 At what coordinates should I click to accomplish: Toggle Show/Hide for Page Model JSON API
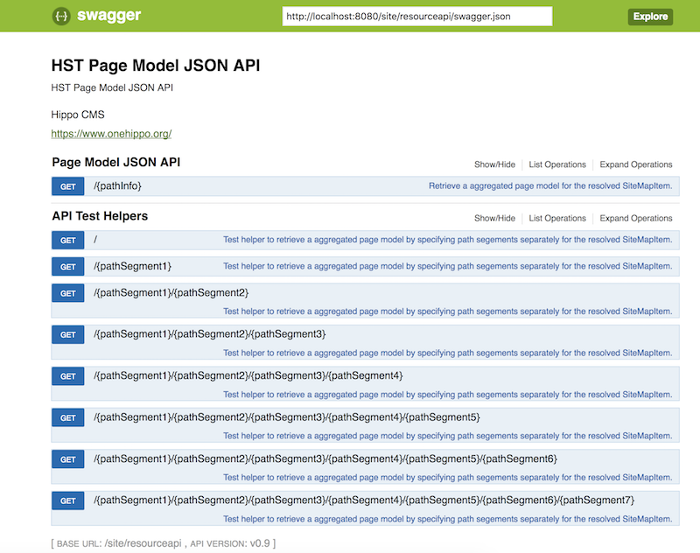[x=494, y=165]
